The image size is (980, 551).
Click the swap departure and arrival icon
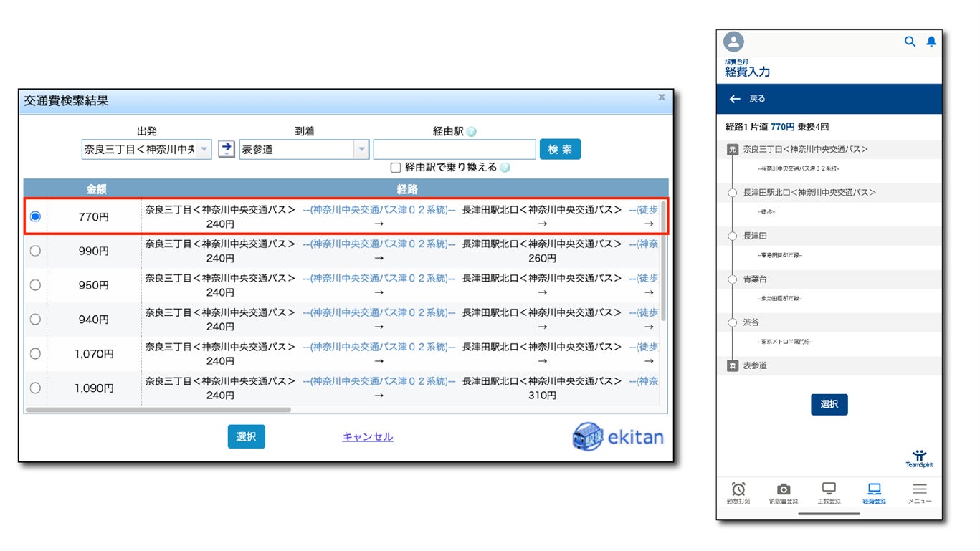(226, 149)
